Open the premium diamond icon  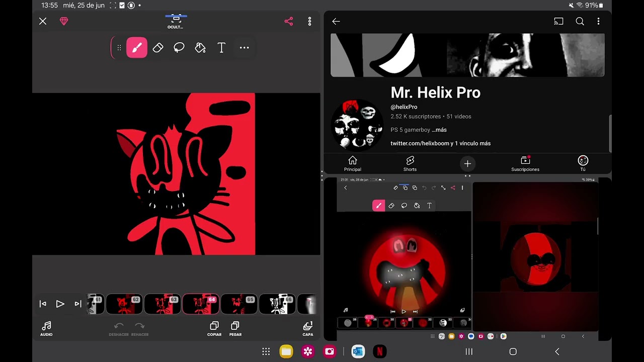click(x=64, y=21)
